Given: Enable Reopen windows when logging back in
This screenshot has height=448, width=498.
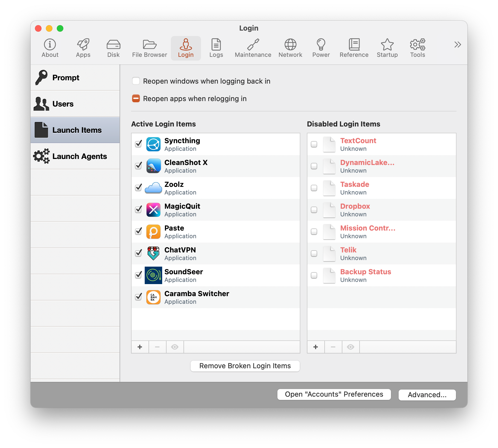Looking at the screenshot, I should [x=136, y=81].
